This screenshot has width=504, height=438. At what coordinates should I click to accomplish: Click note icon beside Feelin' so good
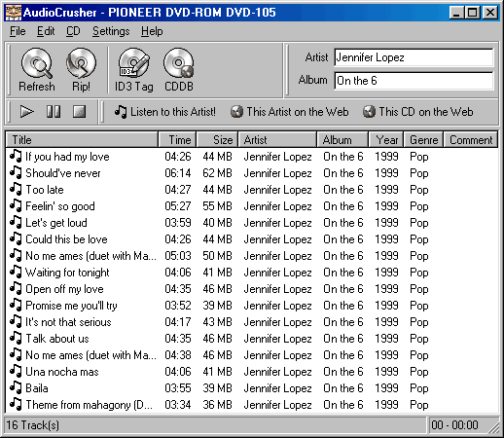(x=16, y=205)
